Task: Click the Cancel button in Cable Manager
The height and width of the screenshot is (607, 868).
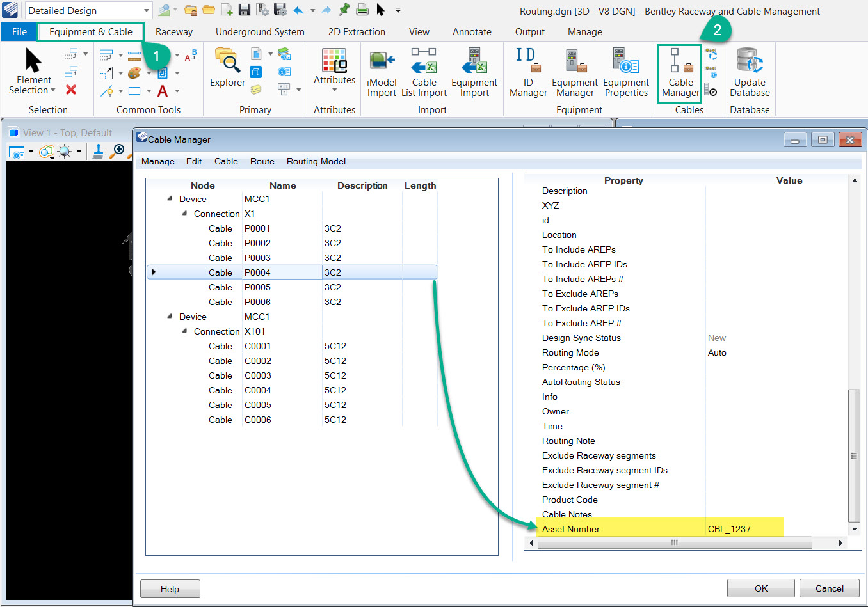Action: (829, 588)
